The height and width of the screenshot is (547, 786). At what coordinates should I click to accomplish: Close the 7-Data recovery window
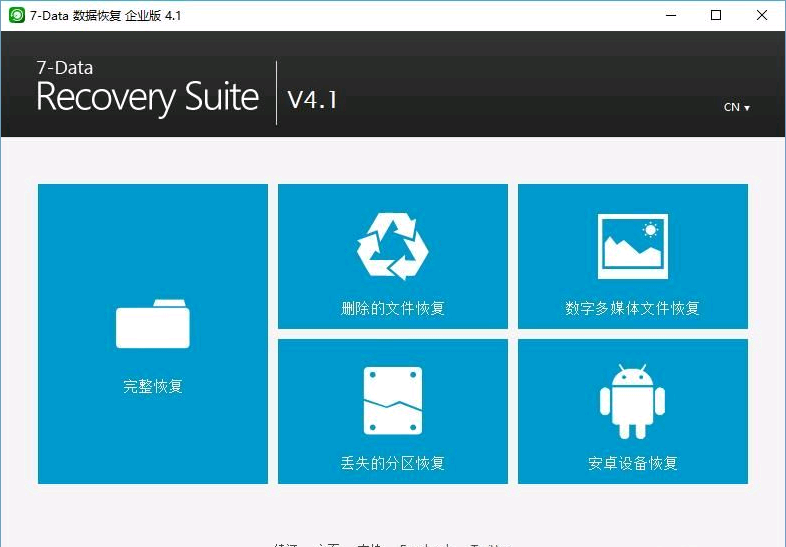point(761,16)
